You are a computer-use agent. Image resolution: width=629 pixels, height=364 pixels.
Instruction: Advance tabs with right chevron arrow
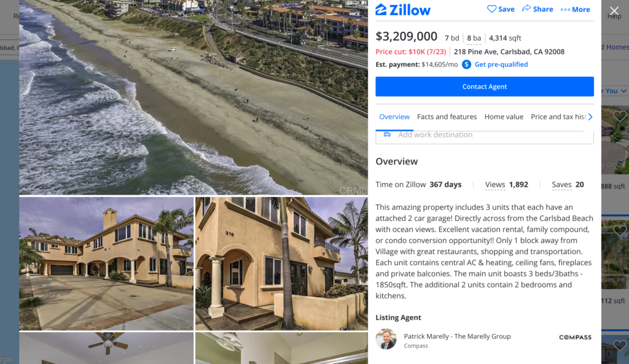coord(590,117)
